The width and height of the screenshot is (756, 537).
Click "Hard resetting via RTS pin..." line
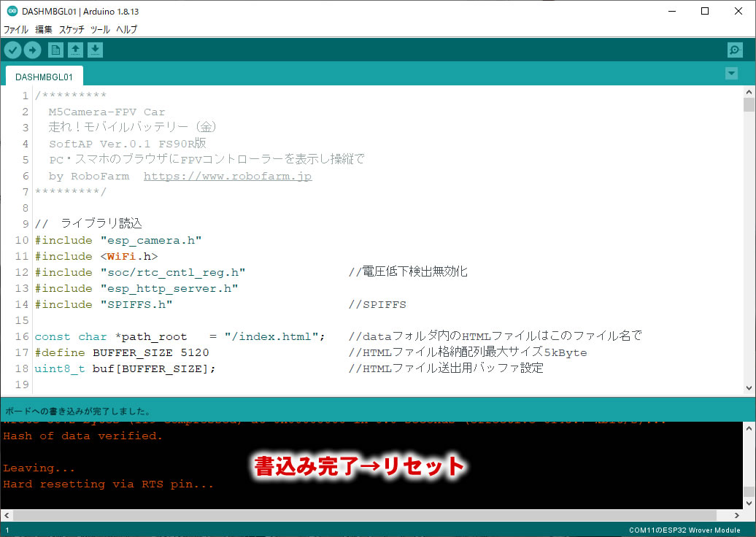109,484
